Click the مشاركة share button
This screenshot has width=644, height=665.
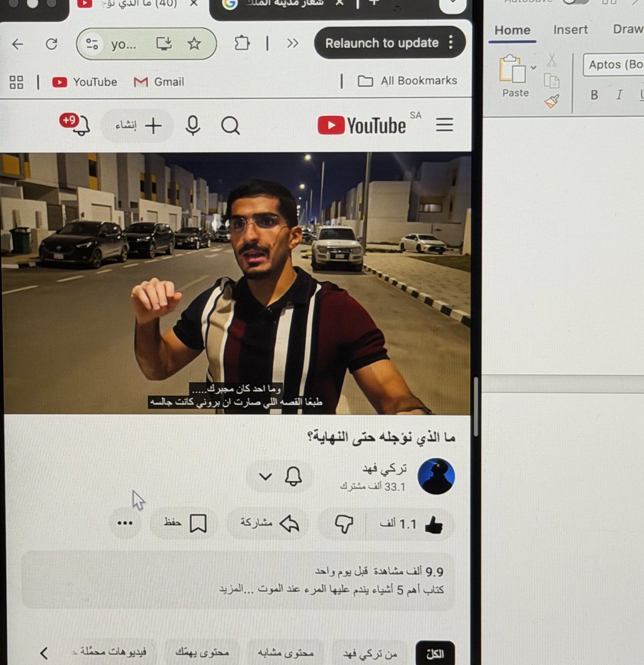[267, 523]
